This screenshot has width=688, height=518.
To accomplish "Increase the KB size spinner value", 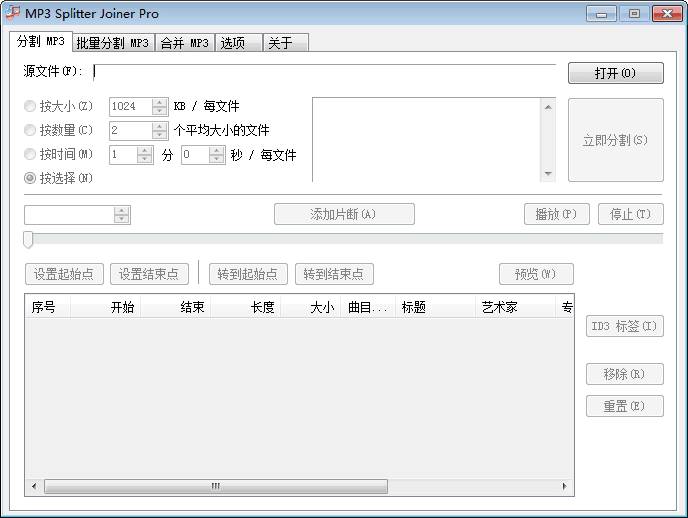I will [x=159, y=103].
